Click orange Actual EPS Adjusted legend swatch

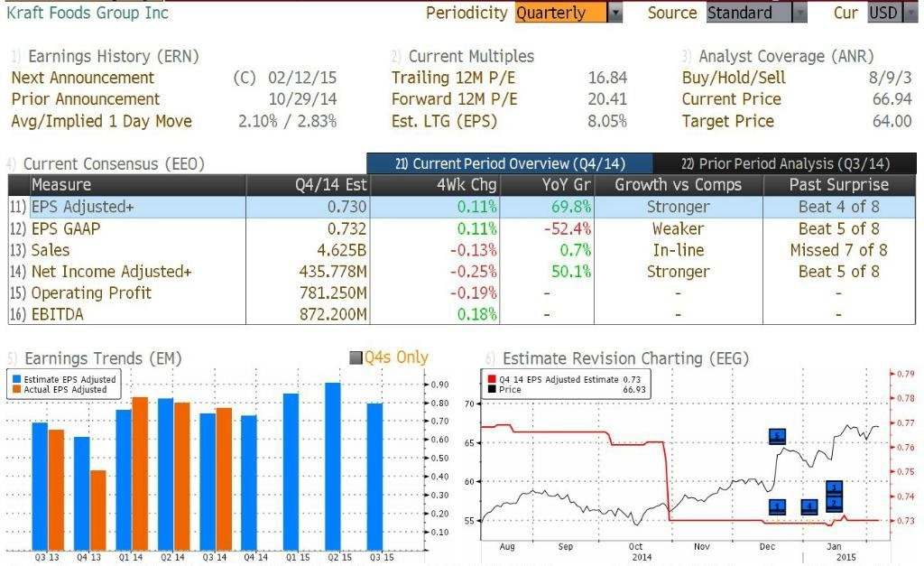tap(16, 389)
